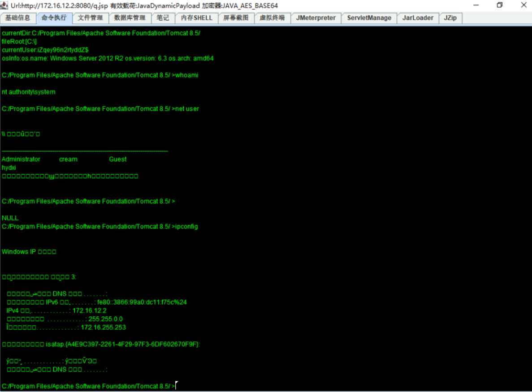Switch to the JarLoader tab
This screenshot has width=532, height=392.
pyautogui.click(x=418, y=18)
